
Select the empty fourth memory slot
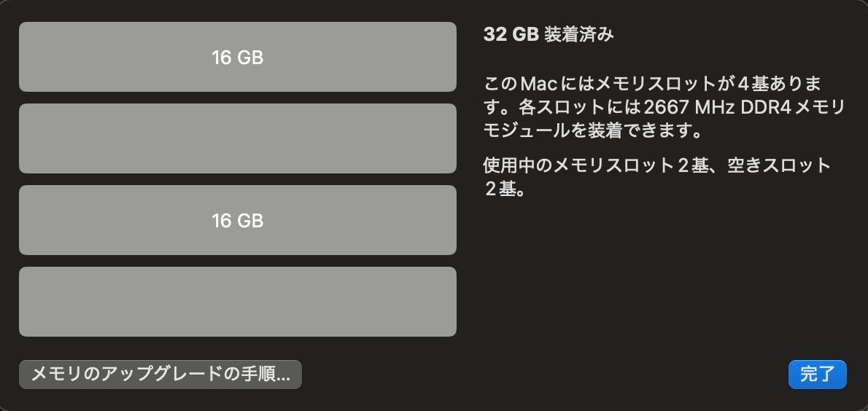238,302
